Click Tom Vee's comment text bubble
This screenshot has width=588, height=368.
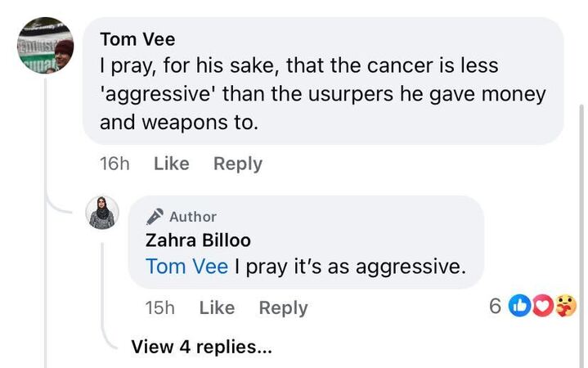tap(322, 94)
